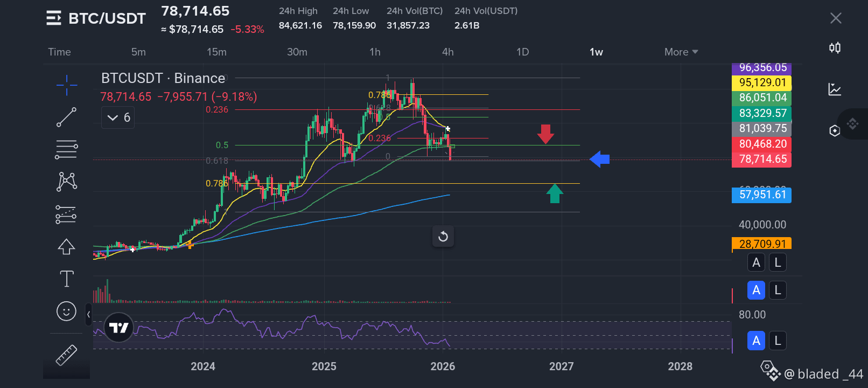Click the 2025 time axis label
Viewport: 868px width, 388px height.
click(324, 366)
